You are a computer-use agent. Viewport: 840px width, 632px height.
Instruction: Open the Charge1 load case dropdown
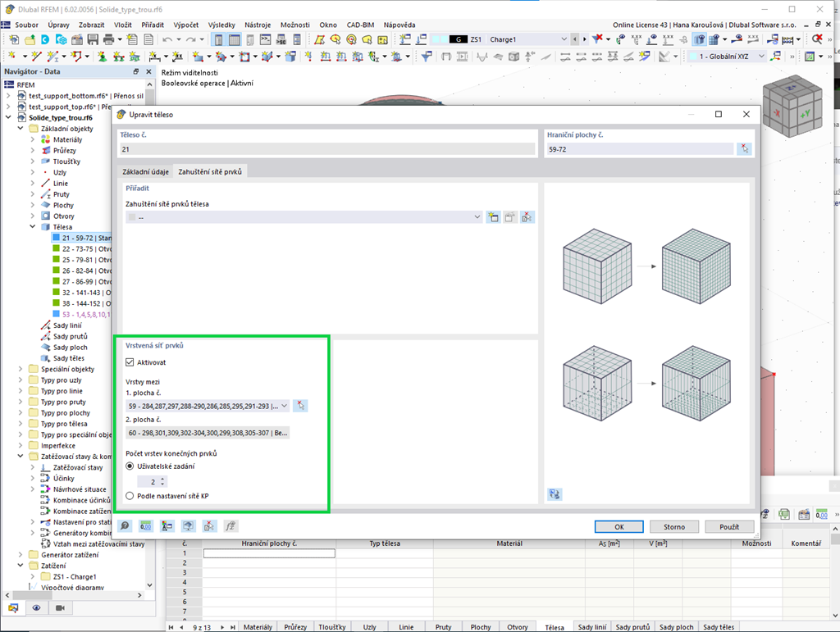(x=564, y=39)
